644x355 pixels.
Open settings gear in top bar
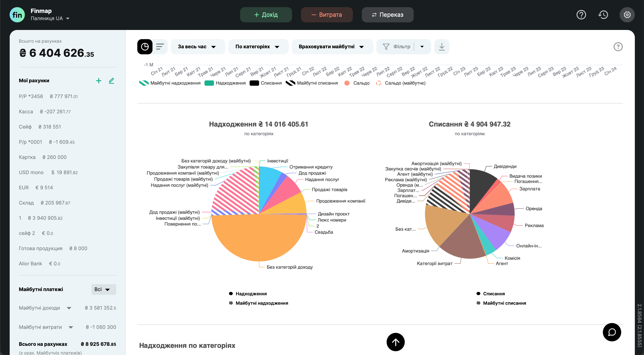coord(627,15)
